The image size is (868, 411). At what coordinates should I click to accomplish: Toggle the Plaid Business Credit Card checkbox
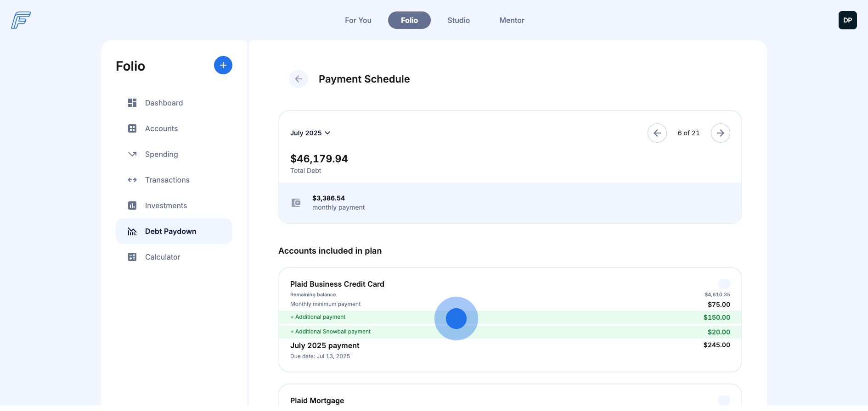tap(724, 284)
